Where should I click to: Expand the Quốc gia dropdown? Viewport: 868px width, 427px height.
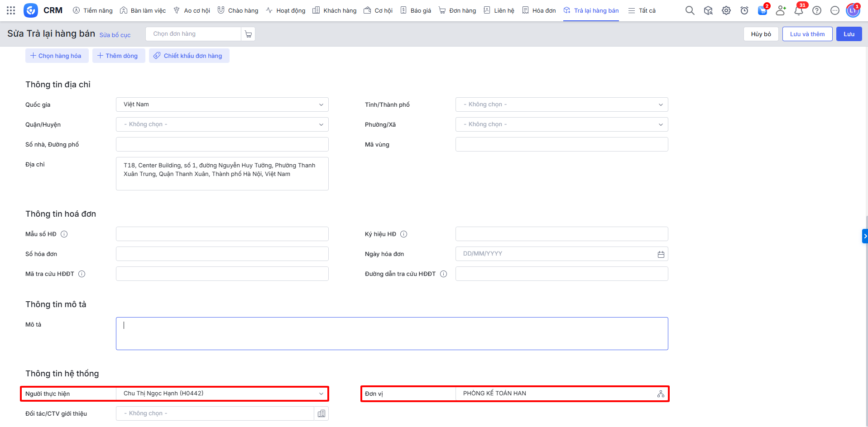(222, 104)
